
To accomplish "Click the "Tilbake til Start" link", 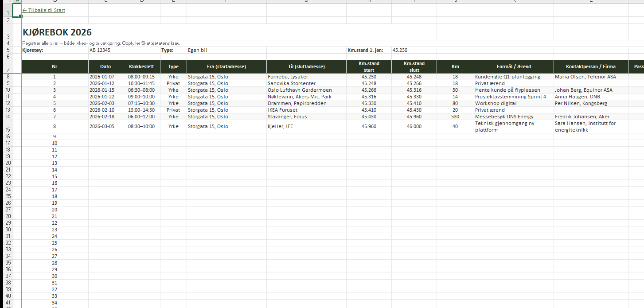I will pyautogui.click(x=44, y=10).
